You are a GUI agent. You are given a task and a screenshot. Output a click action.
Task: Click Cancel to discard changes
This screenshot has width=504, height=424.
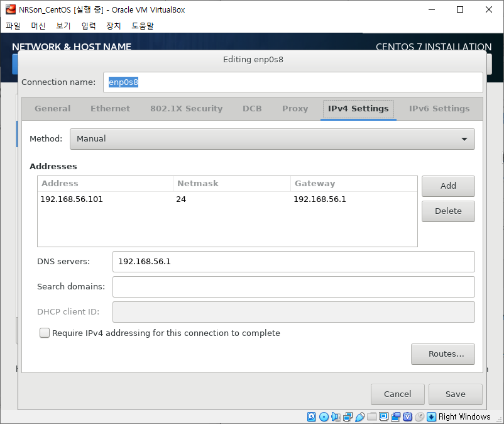coord(398,394)
